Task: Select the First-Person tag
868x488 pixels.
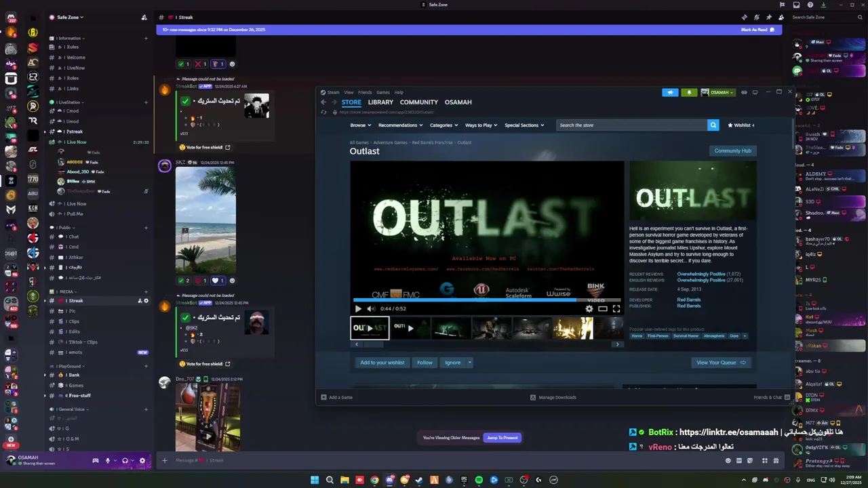Action: [x=658, y=336]
